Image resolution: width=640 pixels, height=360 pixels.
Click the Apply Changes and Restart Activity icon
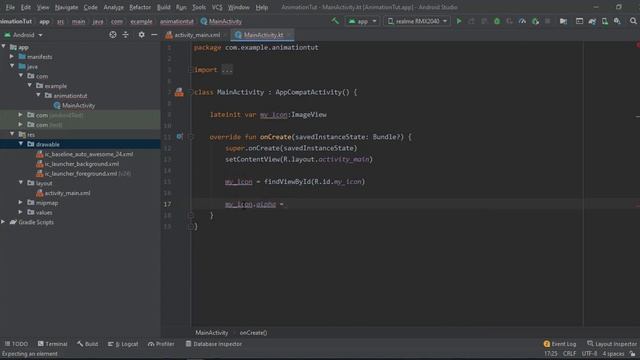point(471,21)
